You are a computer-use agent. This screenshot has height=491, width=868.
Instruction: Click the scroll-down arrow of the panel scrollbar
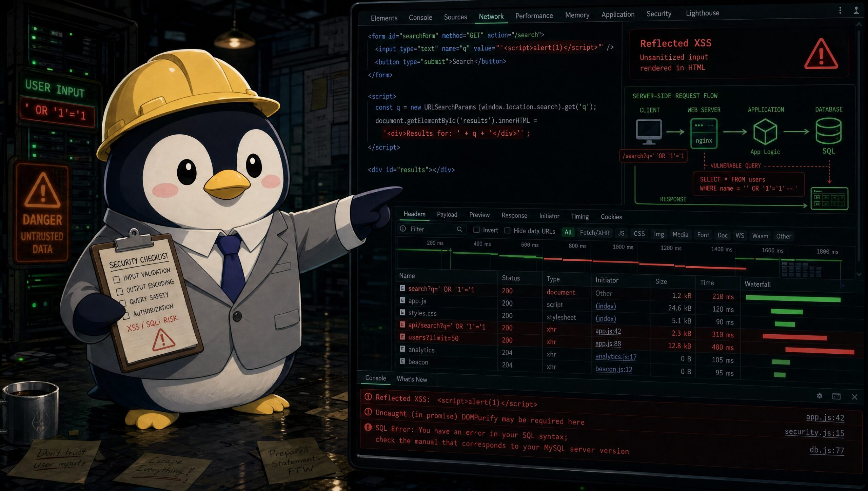point(859,274)
